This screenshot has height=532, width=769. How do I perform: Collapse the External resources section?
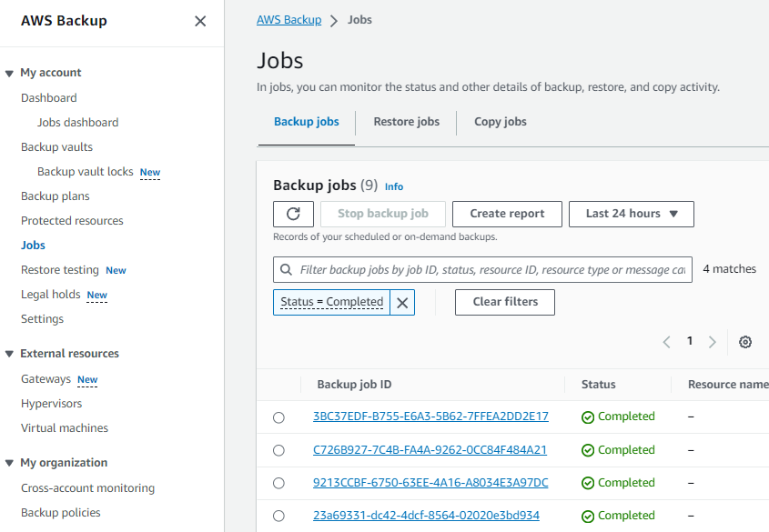tap(9, 354)
